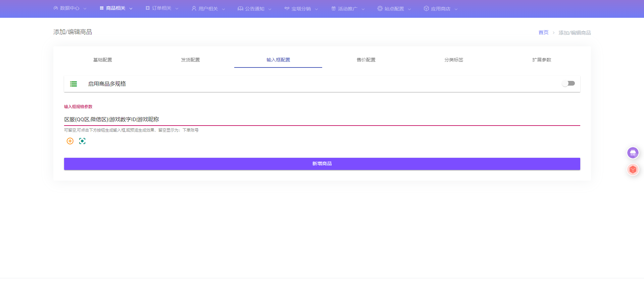Click the box icon for 应用商店
The image size is (644, 281).
click(426, 8)
